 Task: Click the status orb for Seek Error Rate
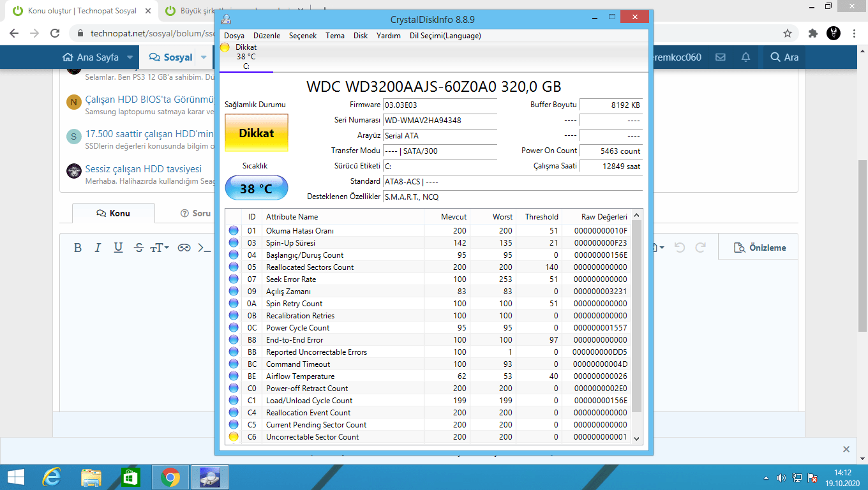coord(234,279)
